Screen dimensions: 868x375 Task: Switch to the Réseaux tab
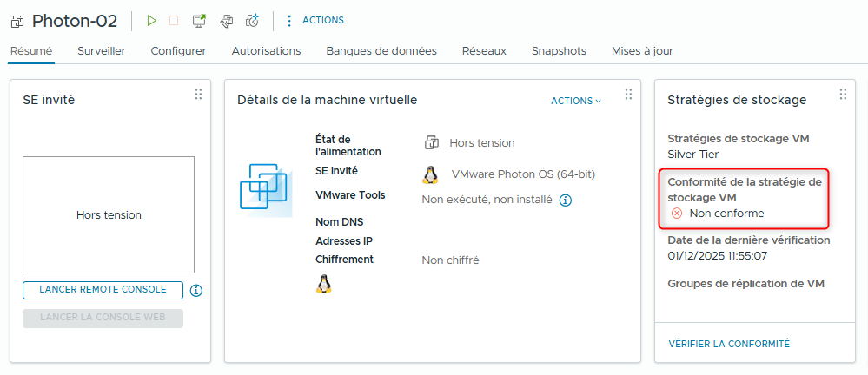(484, 51)
